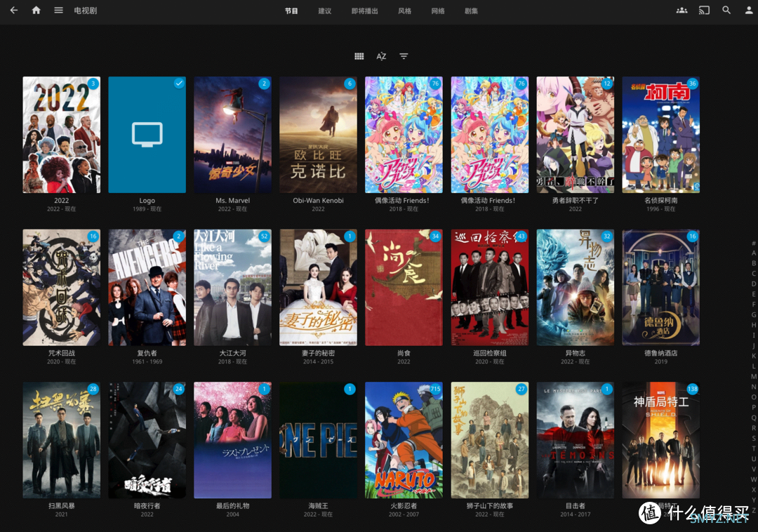This screenshot has height=532, width=758.
Task: Click the 德鲁纳酒店 title link
Action: pyautogui.click(x=661, y=353)
